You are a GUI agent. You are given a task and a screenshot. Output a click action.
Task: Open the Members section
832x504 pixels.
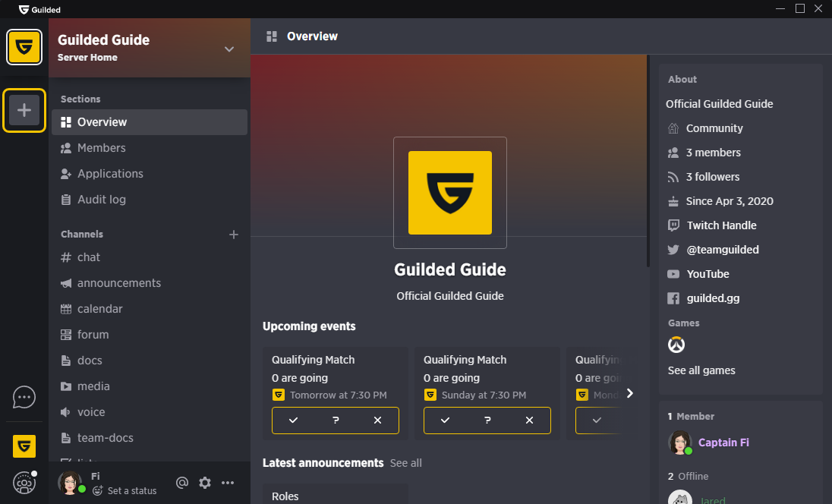[150, 148]
